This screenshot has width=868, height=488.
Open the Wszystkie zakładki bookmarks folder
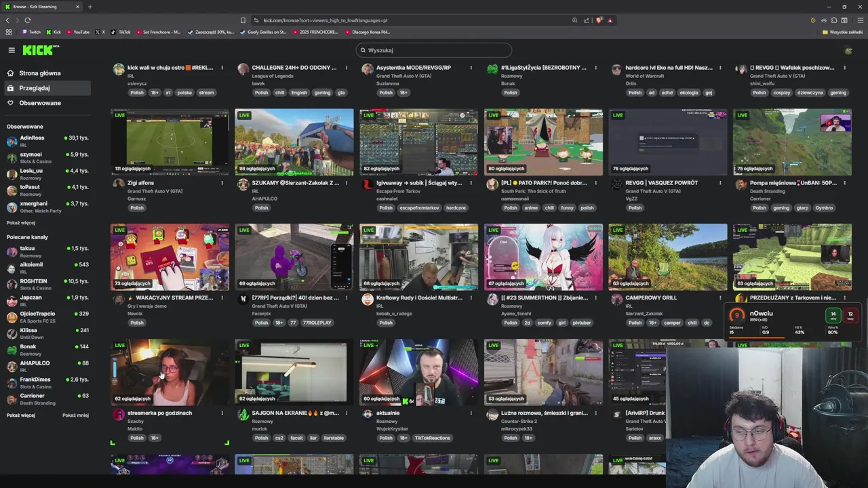click(843, 32)
